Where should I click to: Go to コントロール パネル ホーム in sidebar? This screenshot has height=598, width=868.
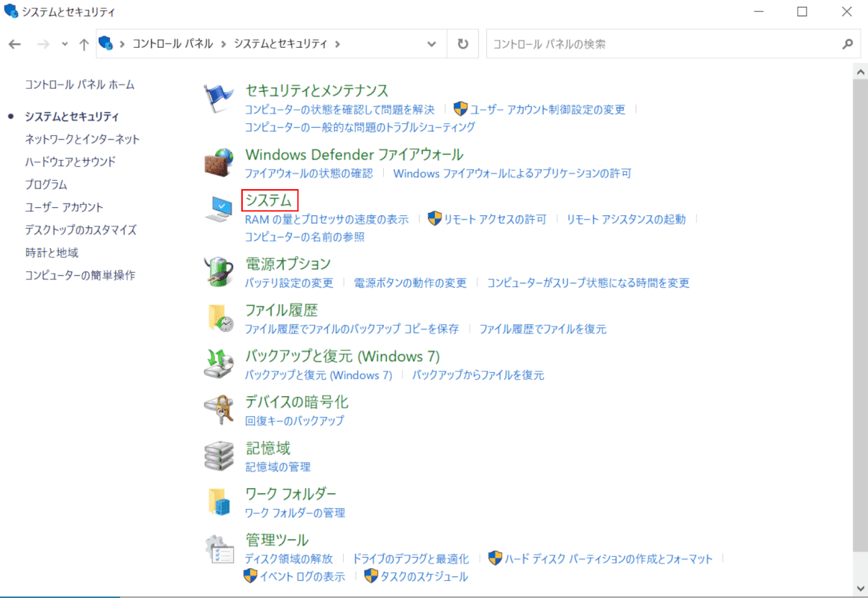tap(80, 84)
